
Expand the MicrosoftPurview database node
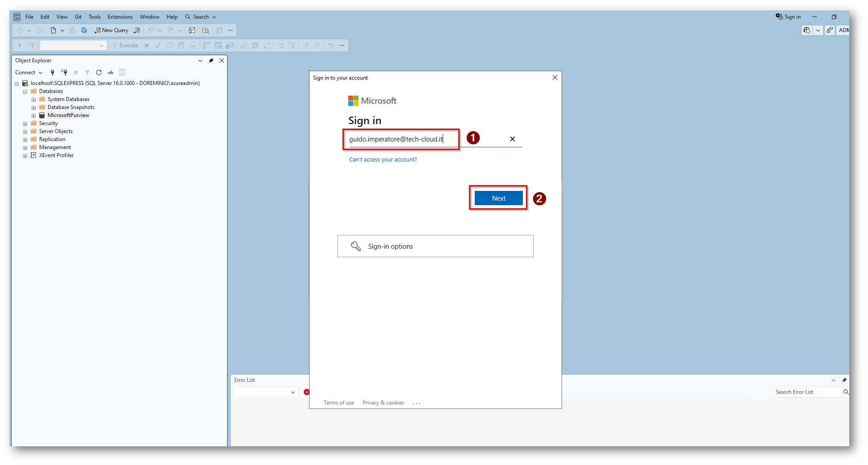34,116
